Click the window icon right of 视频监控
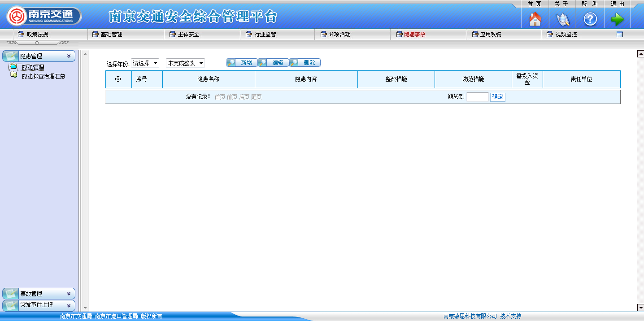The height and width of the screenshot is (321, 644). point(620,35)
